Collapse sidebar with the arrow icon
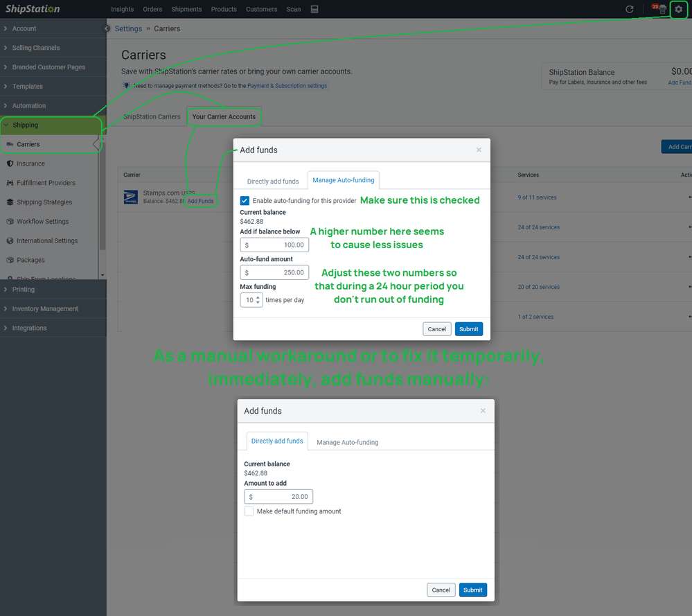This screenshot has height=616, width=692. (x=107, y=28)
